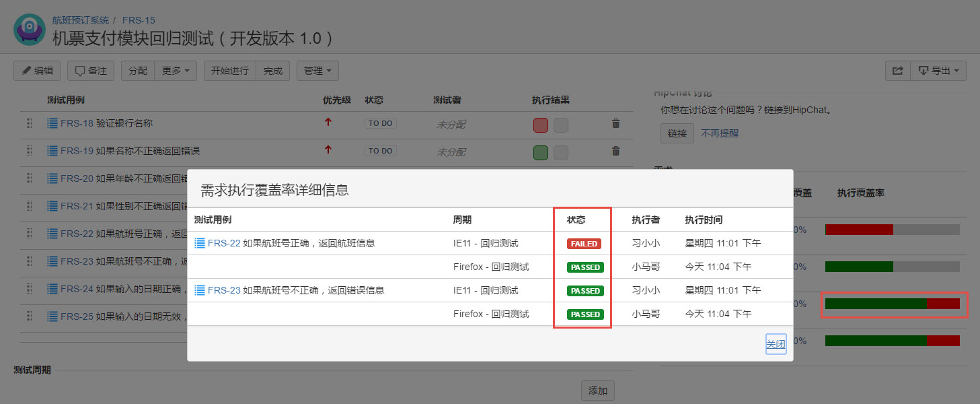Click 未分配 tester for FRS-19
The image size is (980, 404).
451,152
